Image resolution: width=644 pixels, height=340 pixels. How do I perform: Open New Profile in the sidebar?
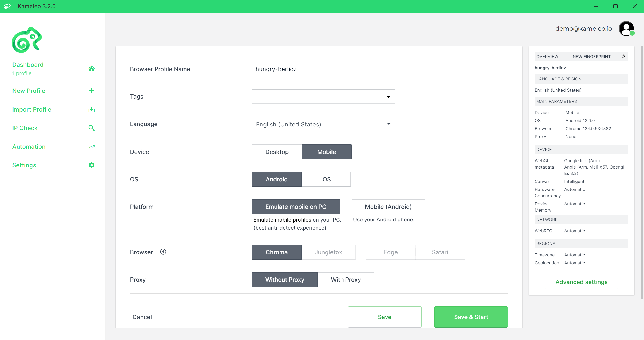29,91
